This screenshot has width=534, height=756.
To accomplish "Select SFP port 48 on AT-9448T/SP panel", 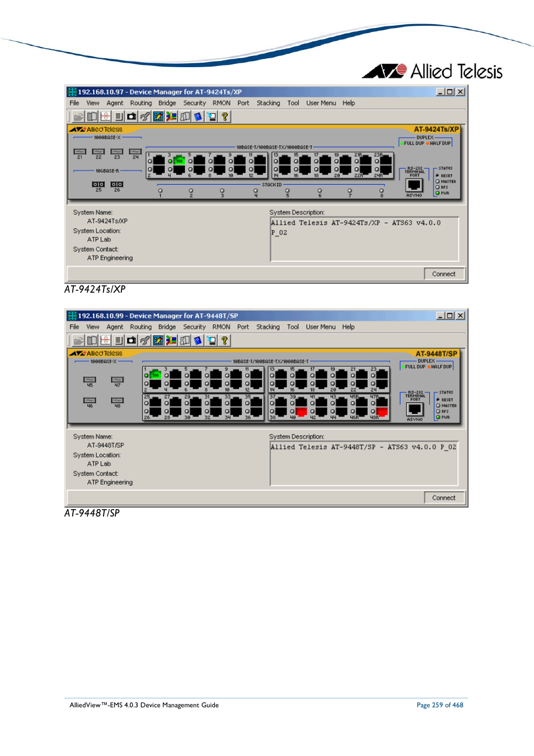I will pos(118,400).
